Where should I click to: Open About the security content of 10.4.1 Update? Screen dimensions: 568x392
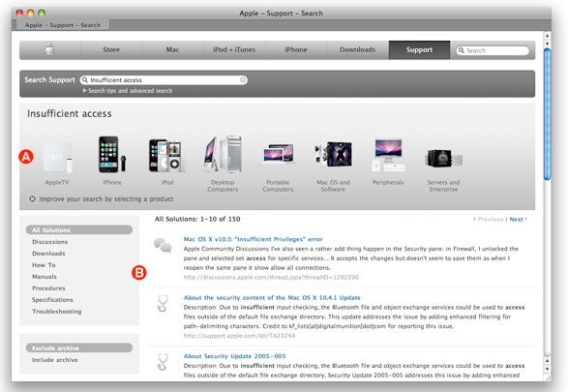[x=272, y=297]
